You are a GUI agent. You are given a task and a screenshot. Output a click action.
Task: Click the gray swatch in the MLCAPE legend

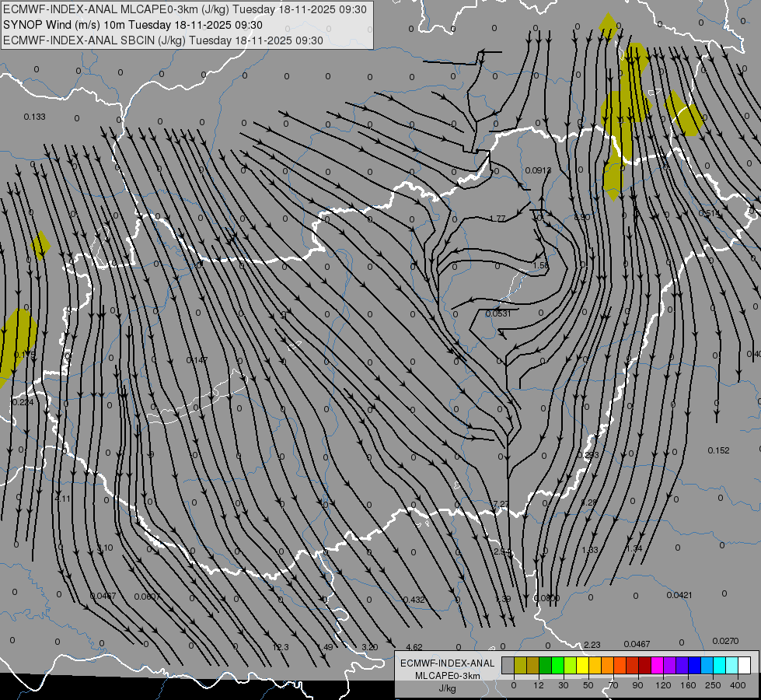tap(508, 665)
